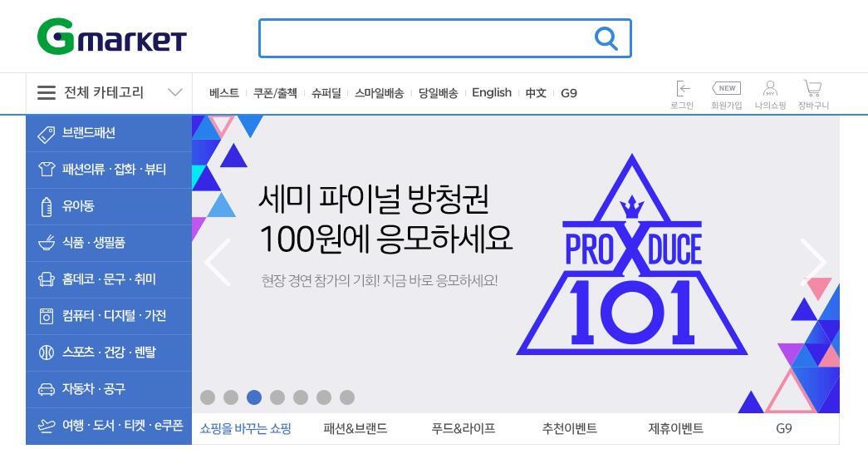
Task: Open the 여행·도서·티켓·e쿠폰 airplane category
Action: 109,426
